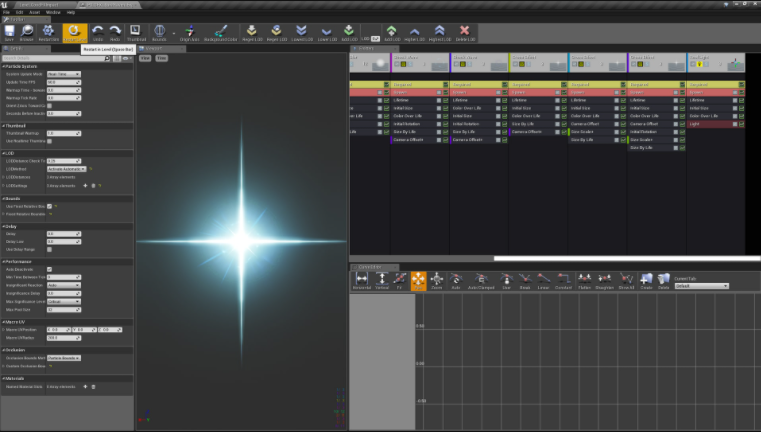Click the Time button in viewport
This screenshot has width=761, height=432.
click(162, 58)
